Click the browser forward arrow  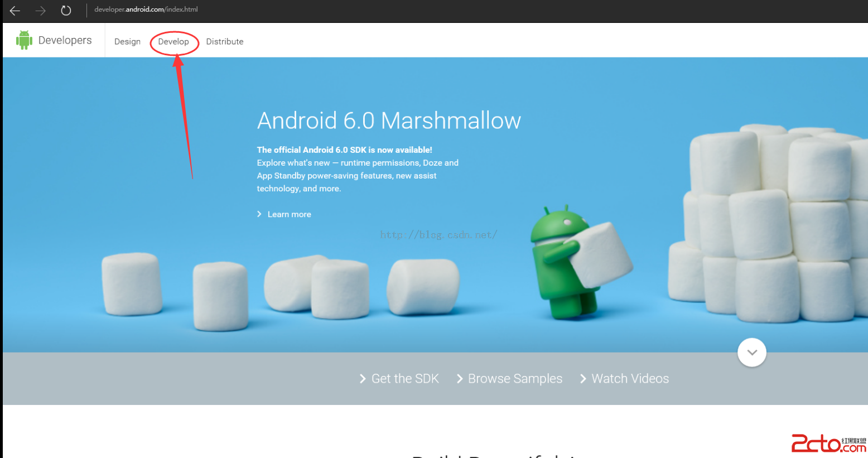tap(41, 11)
